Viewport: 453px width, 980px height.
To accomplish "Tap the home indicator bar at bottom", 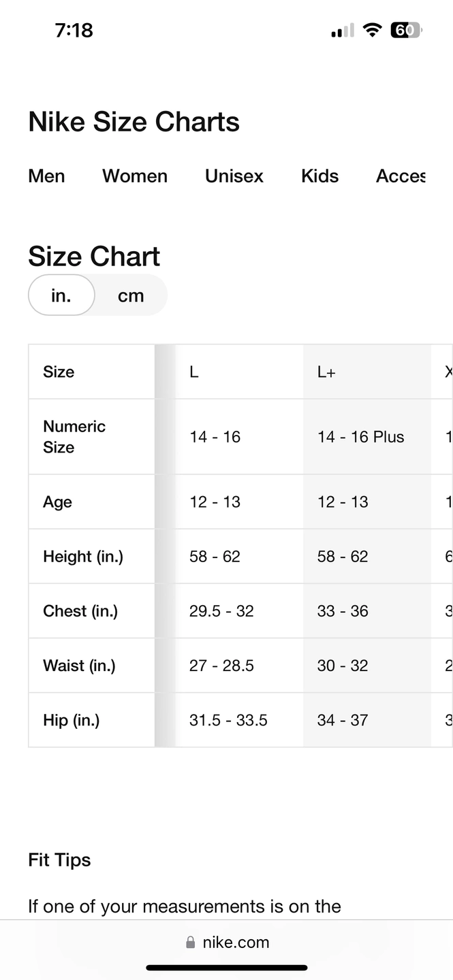I will [x=227, y=968].
